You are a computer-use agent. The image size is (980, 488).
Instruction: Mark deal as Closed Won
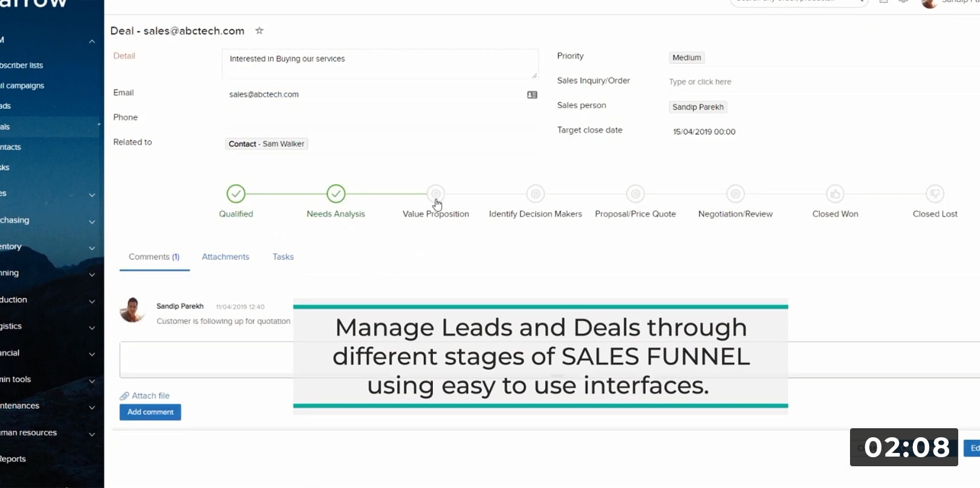(x=835, y=194)
